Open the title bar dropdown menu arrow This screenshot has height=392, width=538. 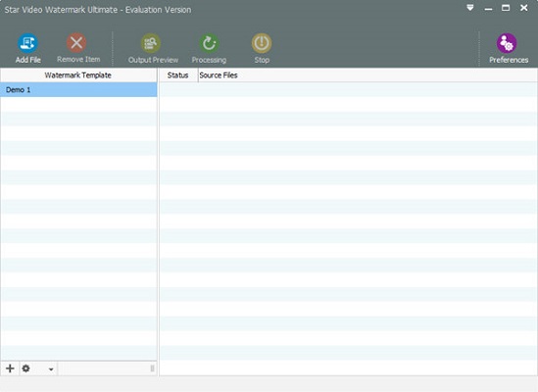coord(470,7)
